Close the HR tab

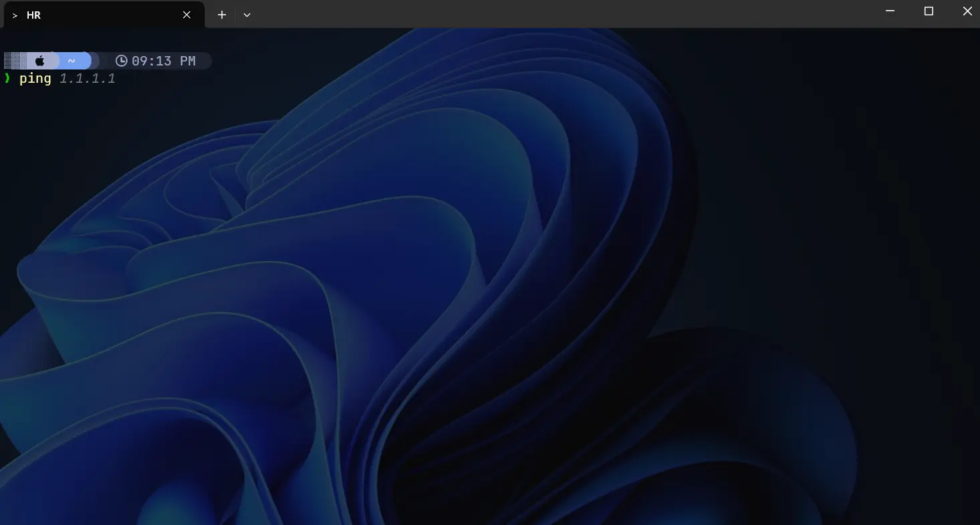pyautogui.click(x=187, y=15)
